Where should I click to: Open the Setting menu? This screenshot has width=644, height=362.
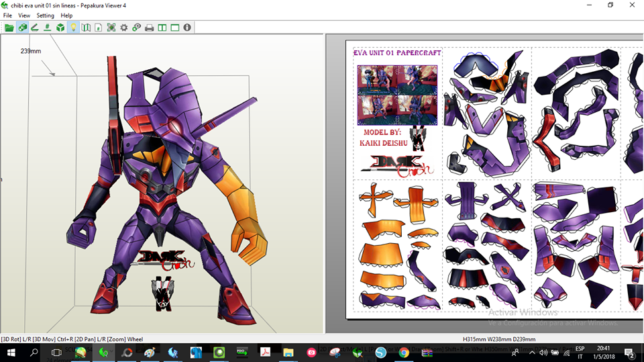[x=45, y=15]
